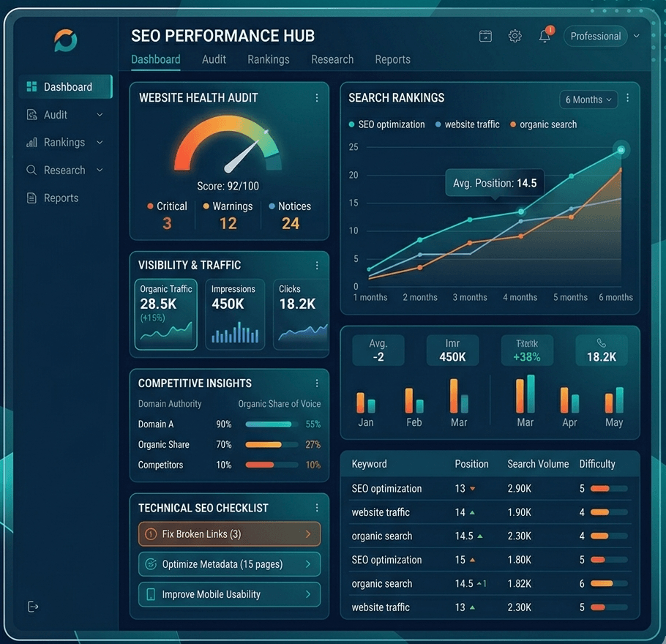Open Competitive Insights options menu
666x644 pixels.
click(317, 383)
